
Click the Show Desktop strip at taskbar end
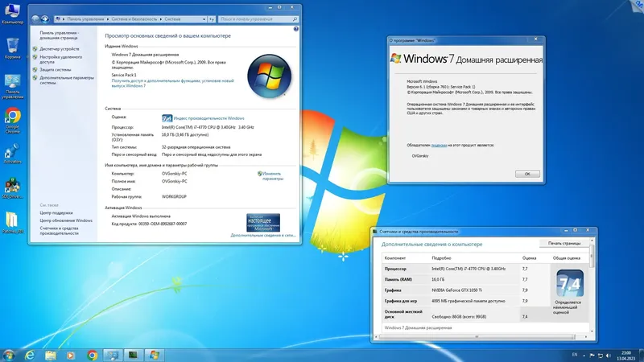[641, 355]
